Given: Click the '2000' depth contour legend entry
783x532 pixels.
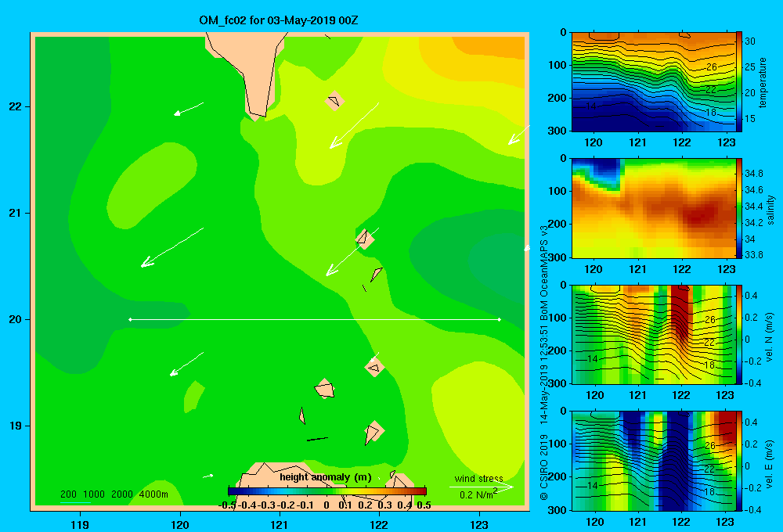Looking at the screenshot, I should click(x=122, y=494).
